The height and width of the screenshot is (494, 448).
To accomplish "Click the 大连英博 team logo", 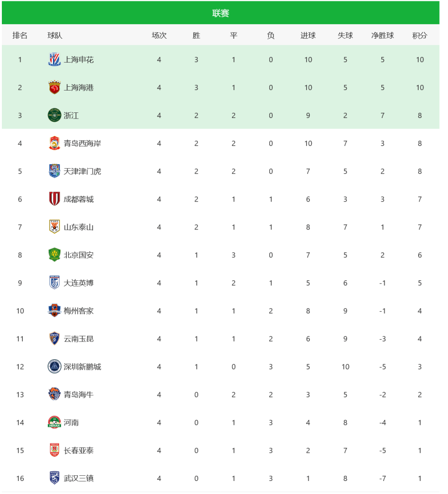I will (x=55, y=283).
